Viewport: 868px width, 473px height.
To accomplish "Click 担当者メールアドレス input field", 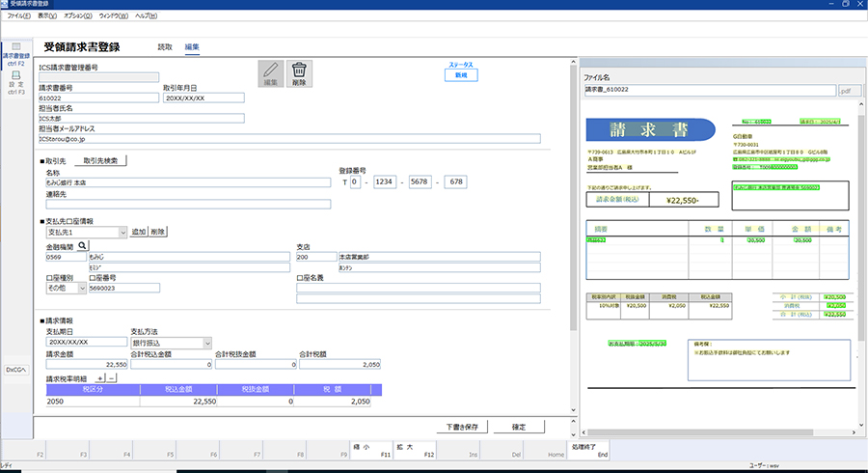I will click(289, 139).
